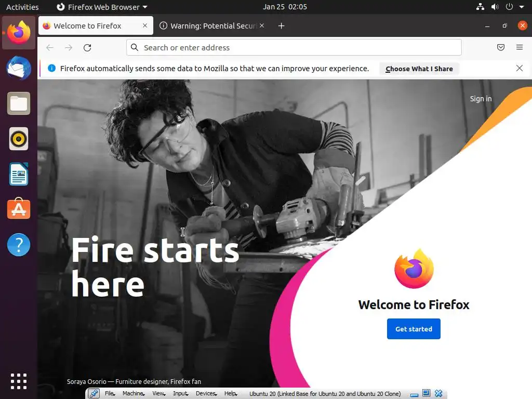Image resolution: width=532 pixels, height=399 pixels.
Task: Open Rhythmbox from the dock
Action: 19,139
